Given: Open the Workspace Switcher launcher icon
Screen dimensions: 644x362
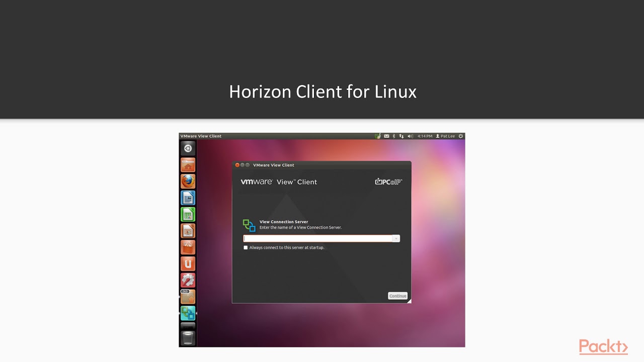Looking at the screenshot, I should [188, 325].
